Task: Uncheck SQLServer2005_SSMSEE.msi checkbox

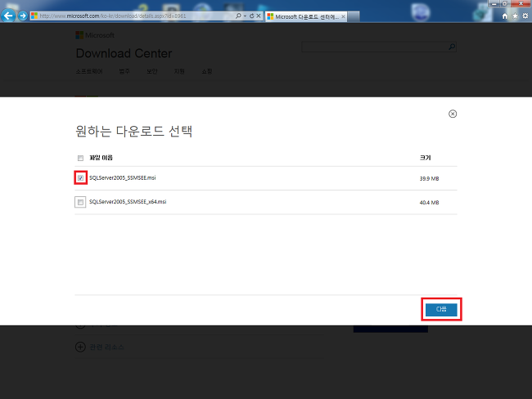Action: [x=80, y=178]
